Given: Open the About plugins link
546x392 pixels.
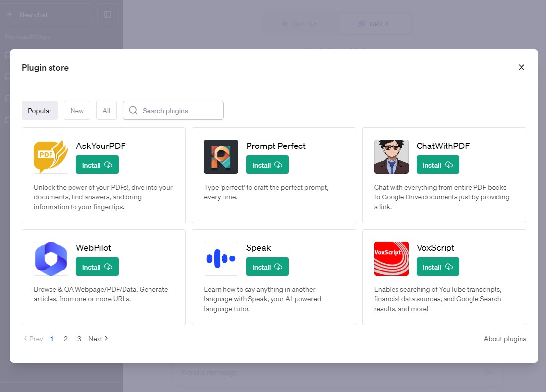Looking at the screenshot, I should click(505, 339).
